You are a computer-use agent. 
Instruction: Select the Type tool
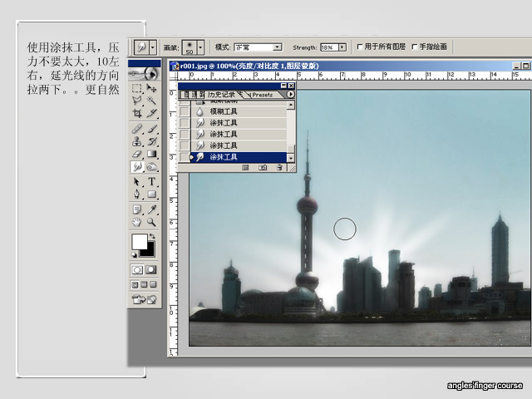[151, 182]
